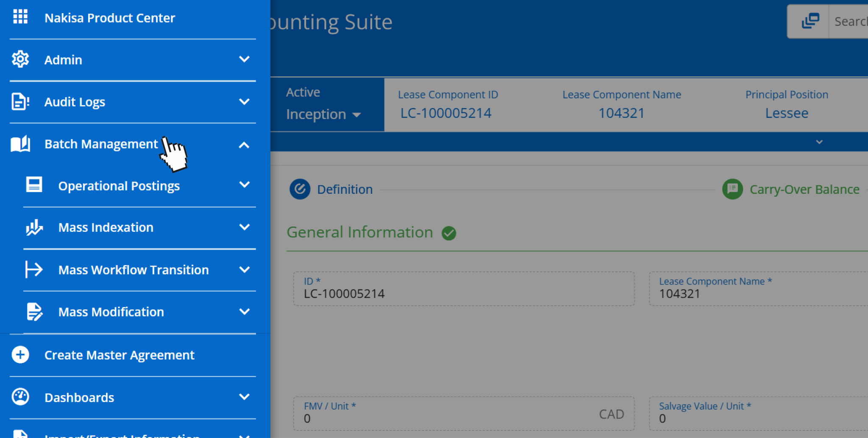The image size is (868, 438).
Task: Click the Search bar at top right
Action: (850, 21)
